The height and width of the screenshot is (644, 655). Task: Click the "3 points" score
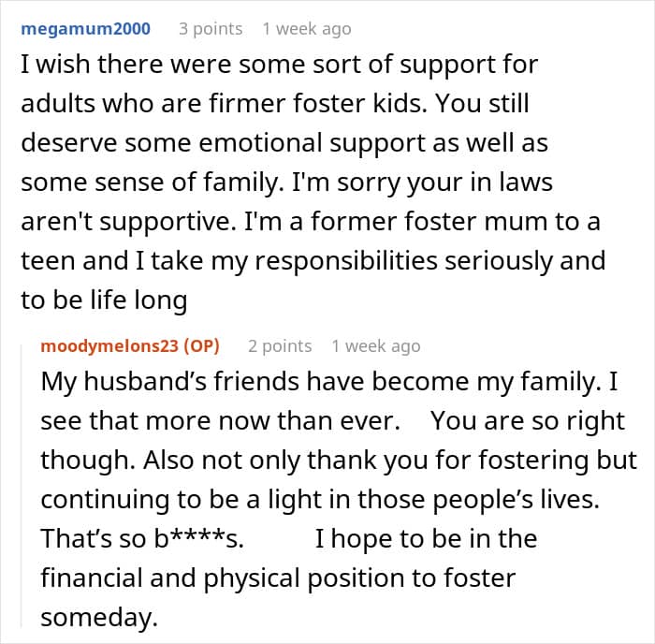[x=211, y=28]
